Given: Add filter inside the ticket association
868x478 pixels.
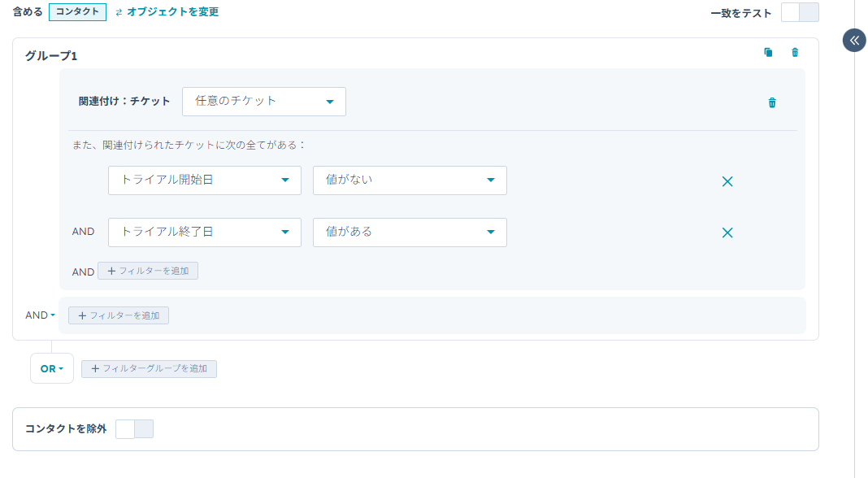Looking at the screenshot, I should point(148,271).
